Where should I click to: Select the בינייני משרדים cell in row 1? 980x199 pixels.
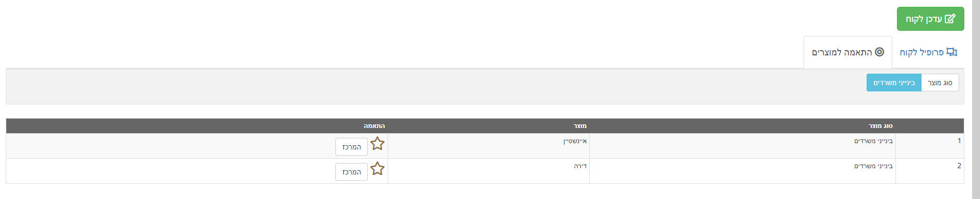click(x=742, y=146)
